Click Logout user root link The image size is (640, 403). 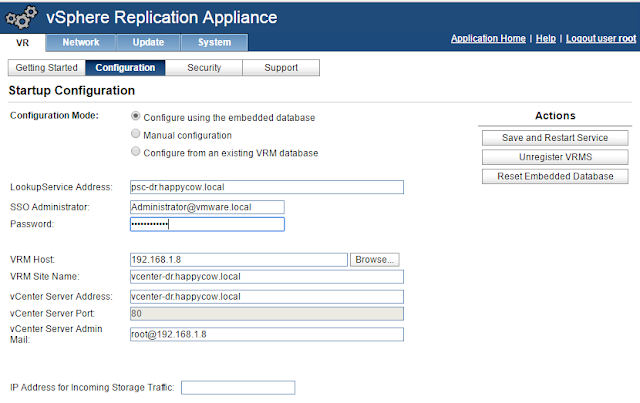click(601, 38)
